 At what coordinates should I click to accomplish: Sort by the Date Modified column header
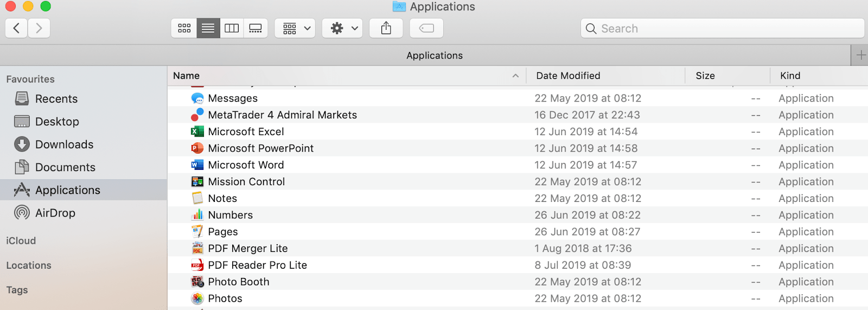(606, 75)
